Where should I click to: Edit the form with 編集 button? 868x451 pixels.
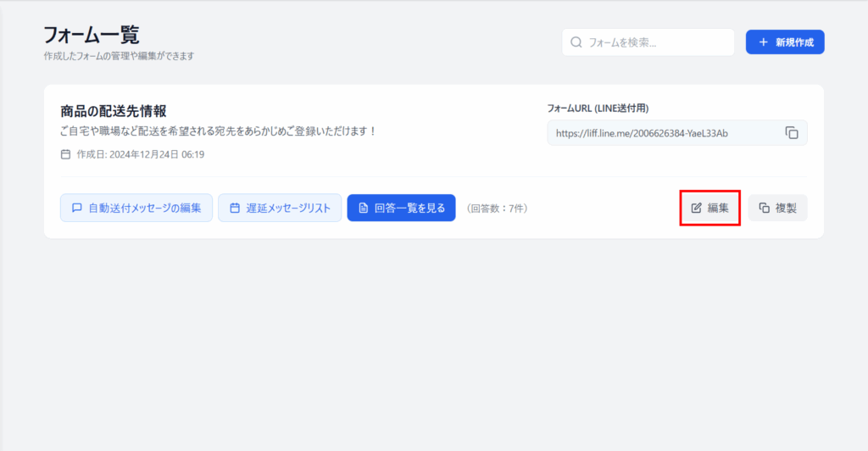click(710, 208)
